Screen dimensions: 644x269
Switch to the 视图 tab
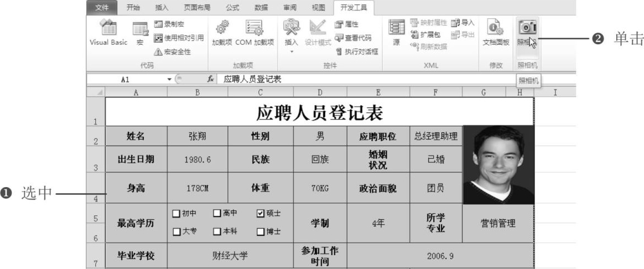pyautogui.click(x=318, y=7)
